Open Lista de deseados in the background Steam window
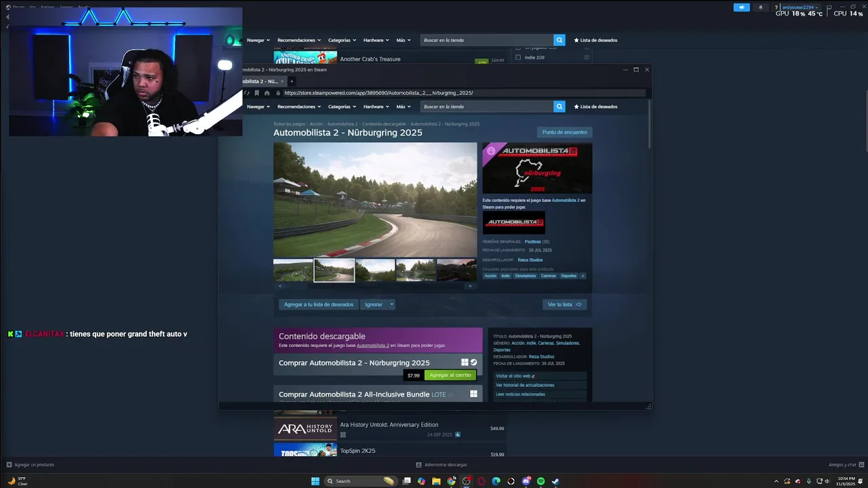The width and height of the screenshot is (868, 488). pyautogui.click(x=596, y=40)
